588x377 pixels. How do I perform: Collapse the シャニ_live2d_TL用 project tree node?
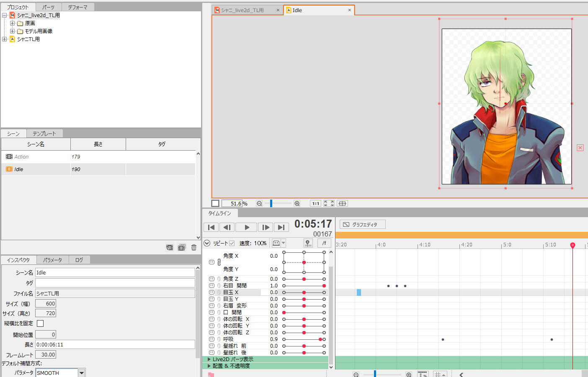tap(5, 15)
